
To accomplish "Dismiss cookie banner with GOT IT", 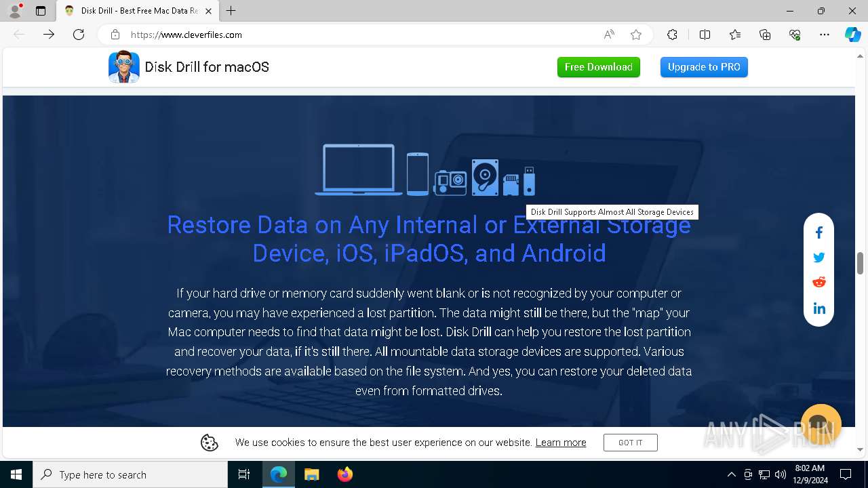I will [631, 443].
